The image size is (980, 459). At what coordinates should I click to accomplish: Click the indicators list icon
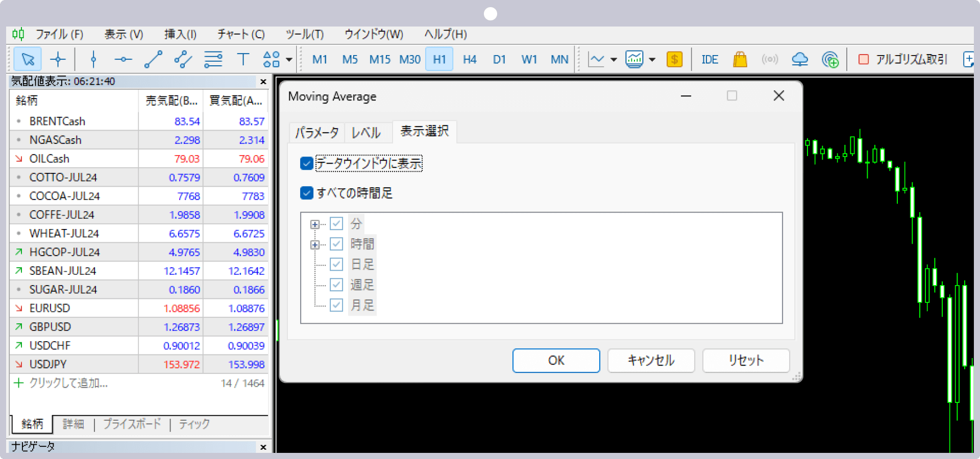coord(634,60)
